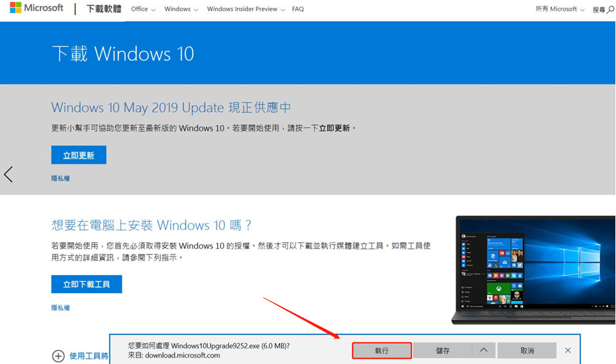Click the 下載 Windows 10 page title
The image size is (616, 364).
point(123,54)
